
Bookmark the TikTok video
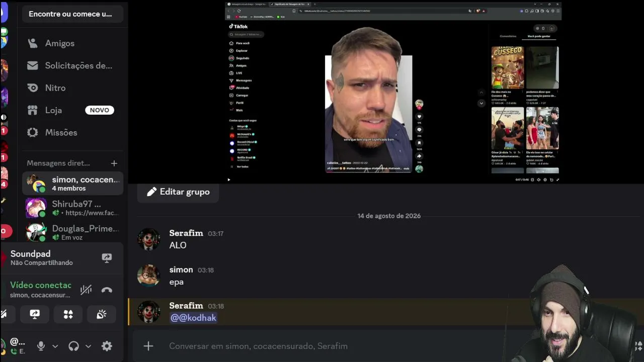(419, 143)
